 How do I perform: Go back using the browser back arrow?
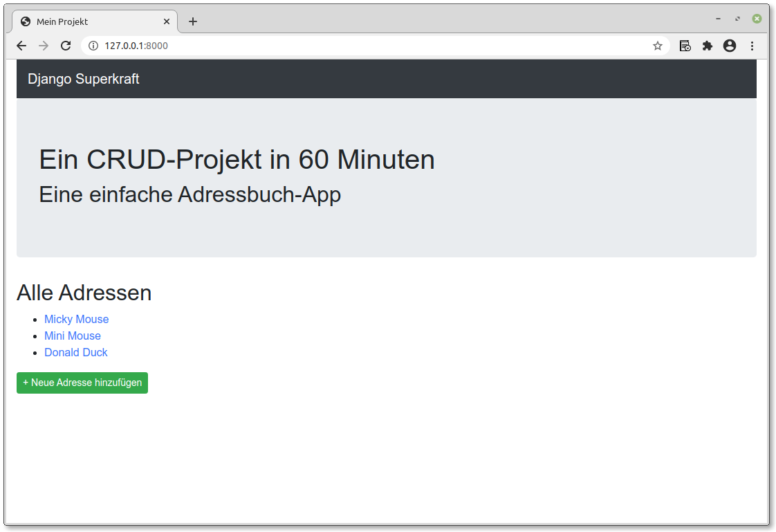[x=21, y=46]
